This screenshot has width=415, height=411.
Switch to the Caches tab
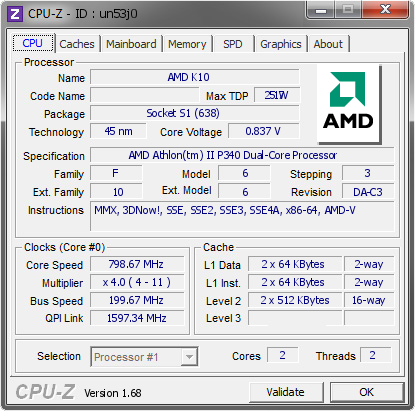pyautogui.click(x=77, y=44)
